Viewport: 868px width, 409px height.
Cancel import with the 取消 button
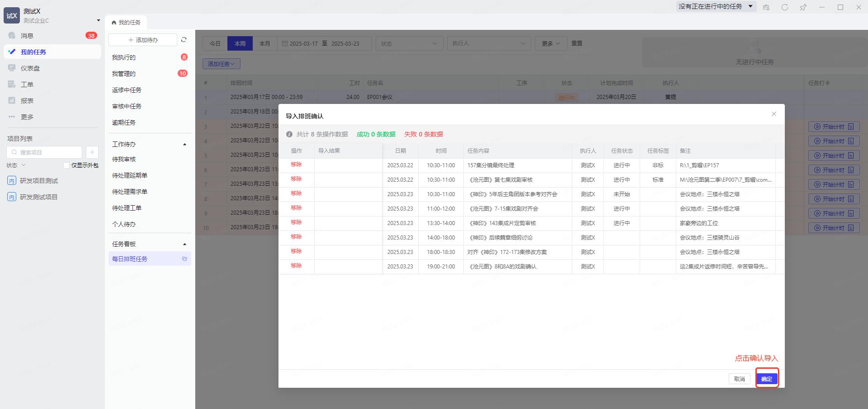pos(740,379)
